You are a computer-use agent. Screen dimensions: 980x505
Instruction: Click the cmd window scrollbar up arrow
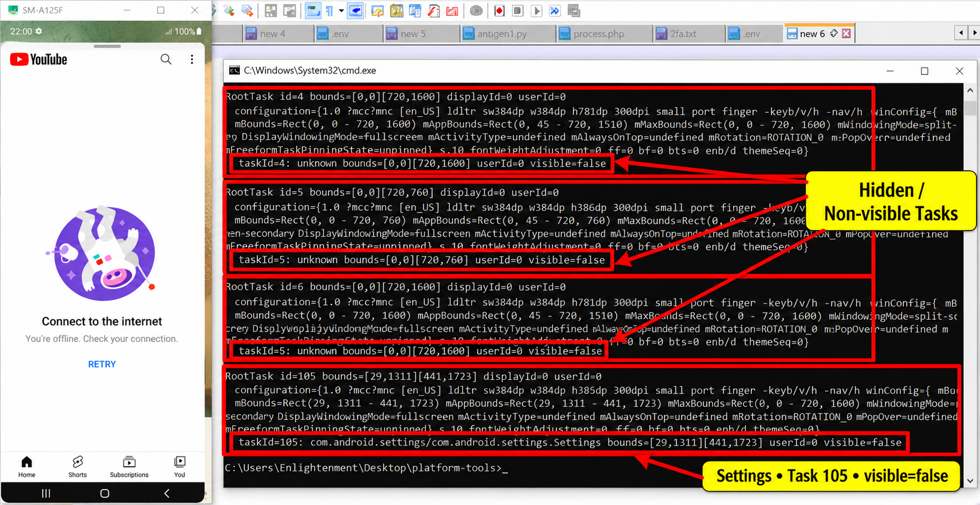coord(970,90)
